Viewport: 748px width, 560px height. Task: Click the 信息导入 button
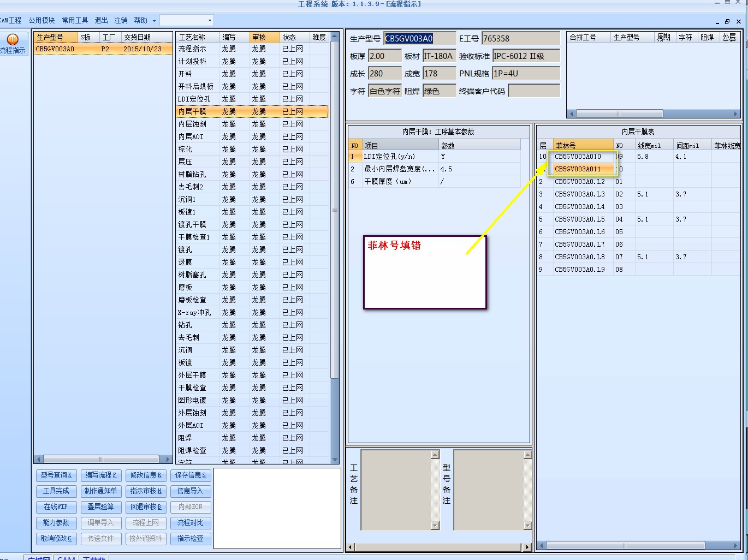(191, 491)
